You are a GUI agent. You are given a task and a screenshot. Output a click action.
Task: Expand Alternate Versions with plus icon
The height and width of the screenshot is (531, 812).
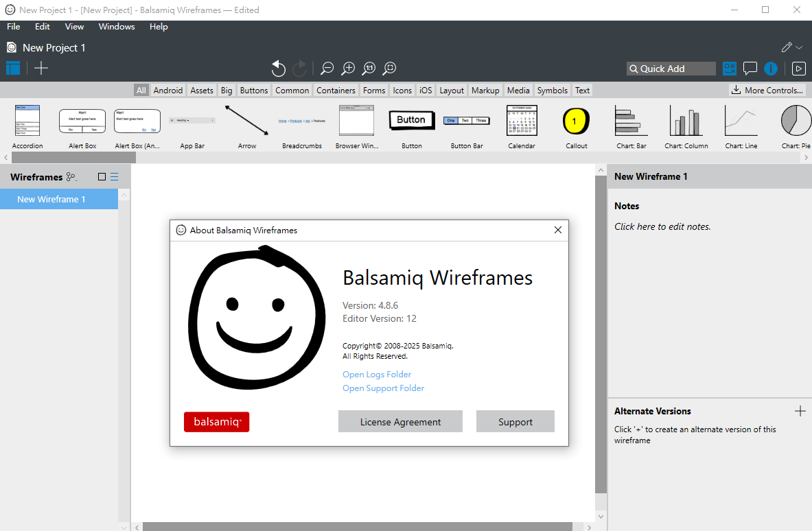tap(800, 411)
